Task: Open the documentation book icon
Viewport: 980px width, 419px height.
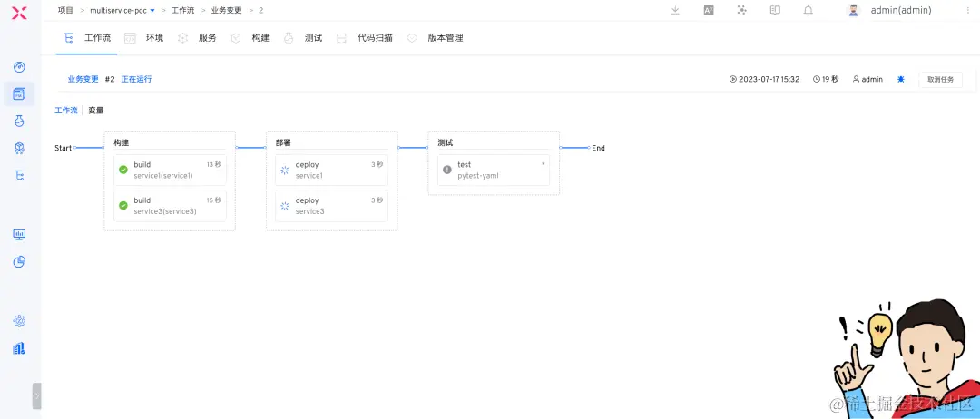Action: [x=775, y=10]
